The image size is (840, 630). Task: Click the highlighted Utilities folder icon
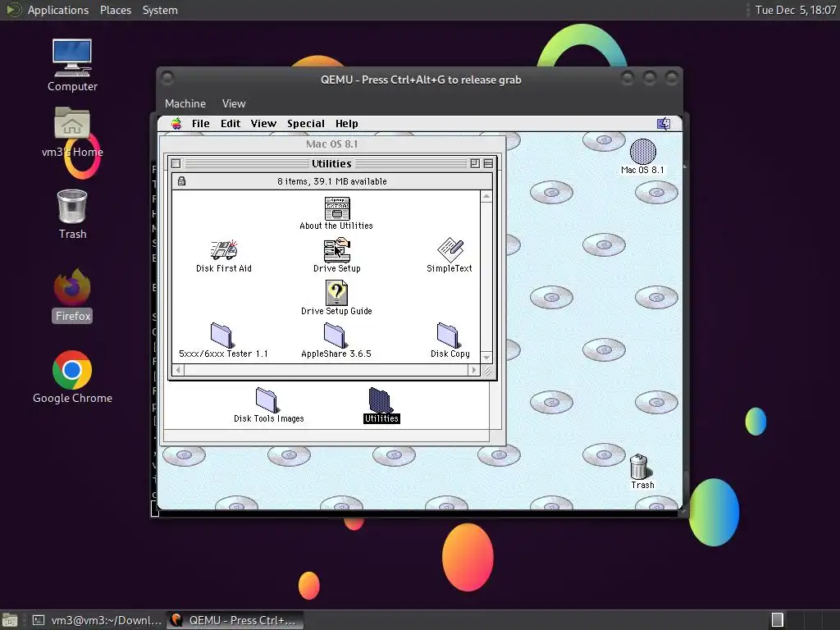click(380, 400)
